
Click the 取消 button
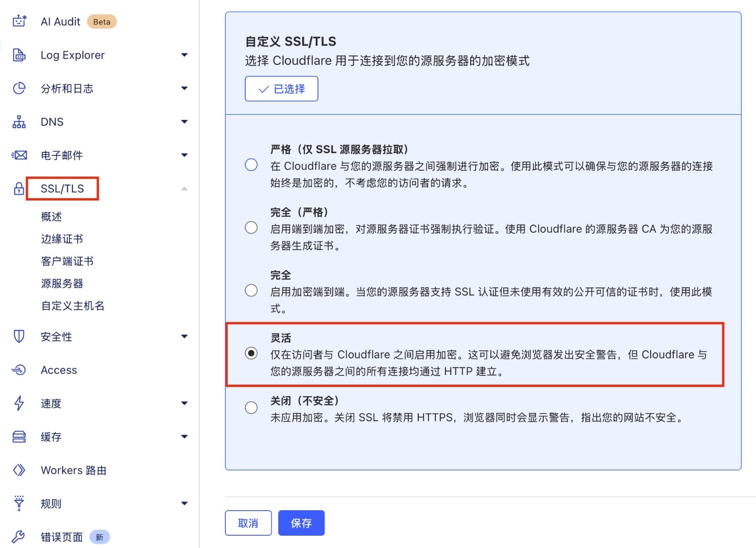click(x=248, y=523)
